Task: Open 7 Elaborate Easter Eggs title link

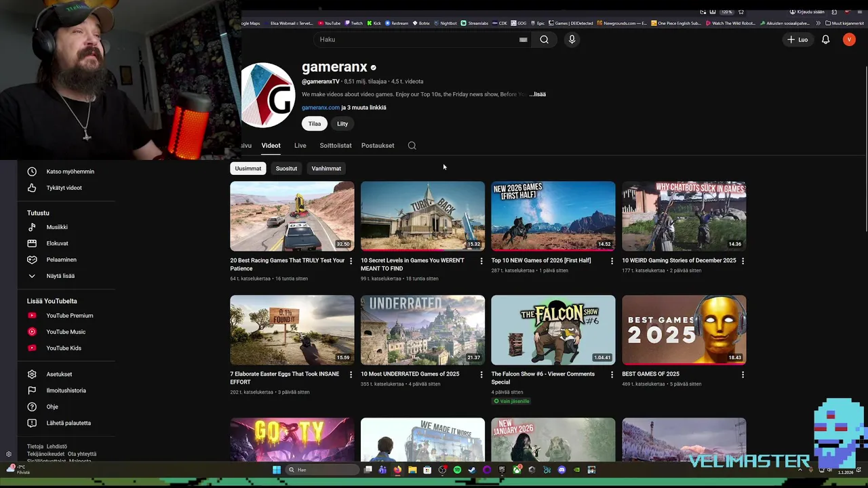Action: coord(285,378)
